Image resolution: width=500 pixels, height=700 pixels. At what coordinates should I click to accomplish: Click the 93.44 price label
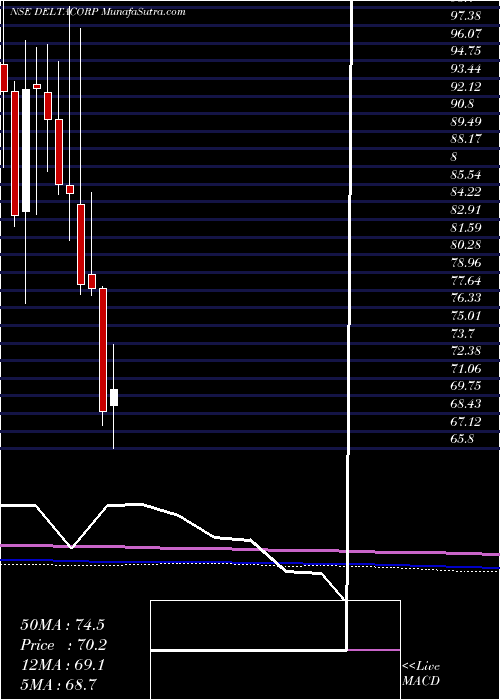[466, 69]
